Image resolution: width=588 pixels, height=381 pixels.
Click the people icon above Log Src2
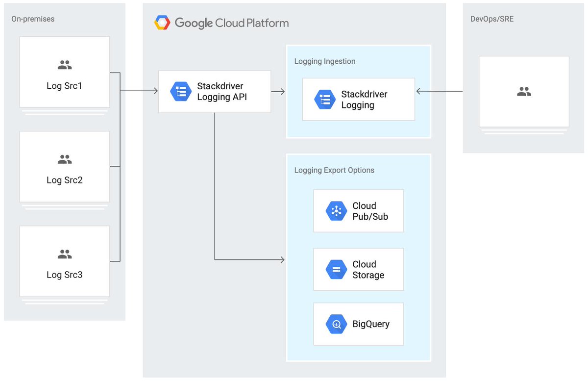point(65,159)
